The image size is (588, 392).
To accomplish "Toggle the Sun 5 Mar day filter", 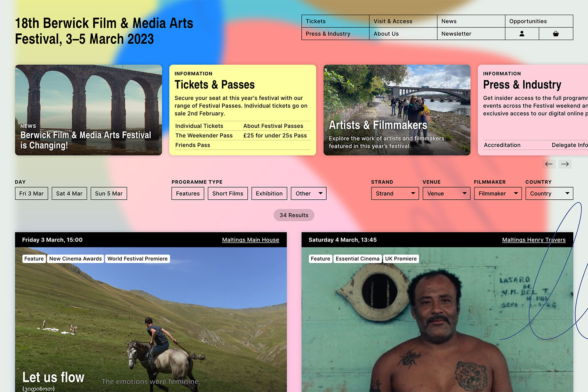I will point(109,193).
